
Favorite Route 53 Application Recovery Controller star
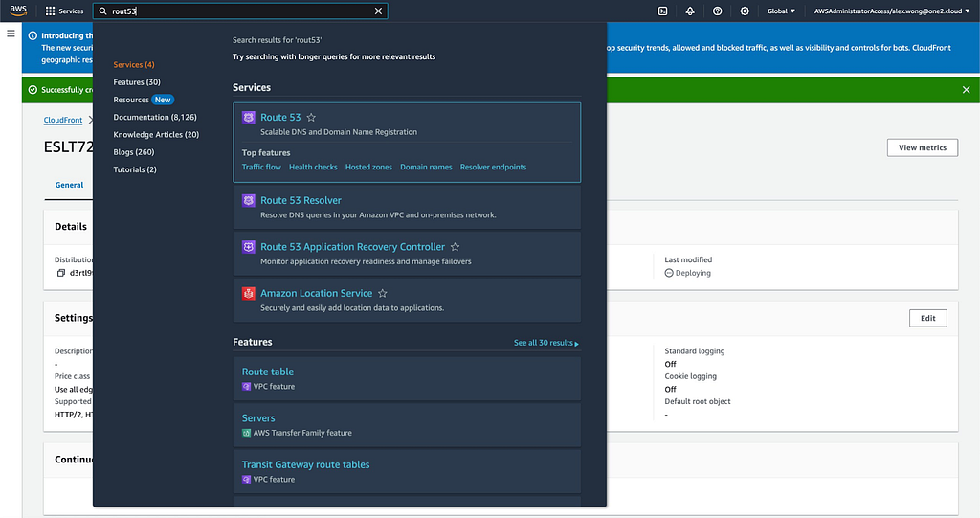point(455,246)
